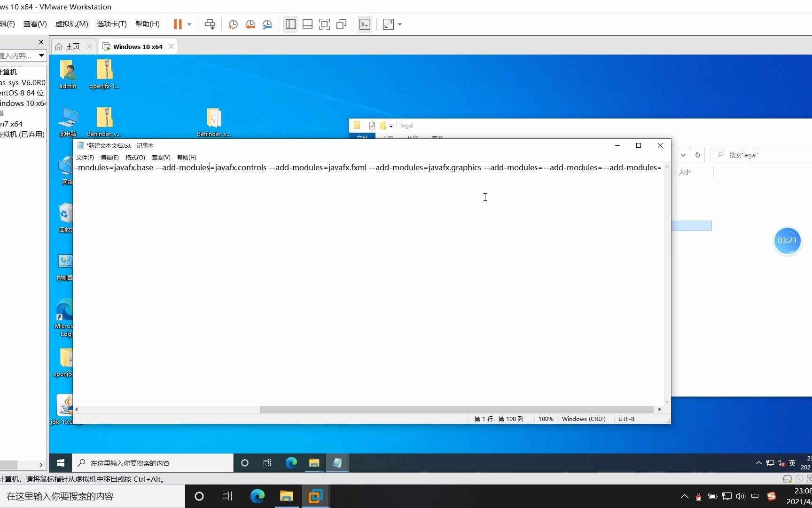Expand the stretch guest dropdown arrow
This screenshot has width=812, height=508.
tap(400, 24)
